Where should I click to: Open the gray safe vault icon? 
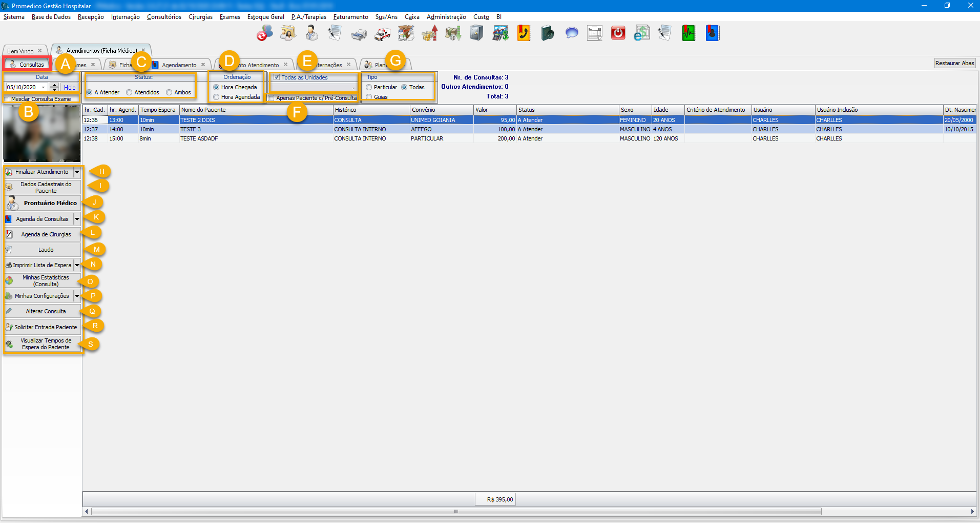point(476,34)
